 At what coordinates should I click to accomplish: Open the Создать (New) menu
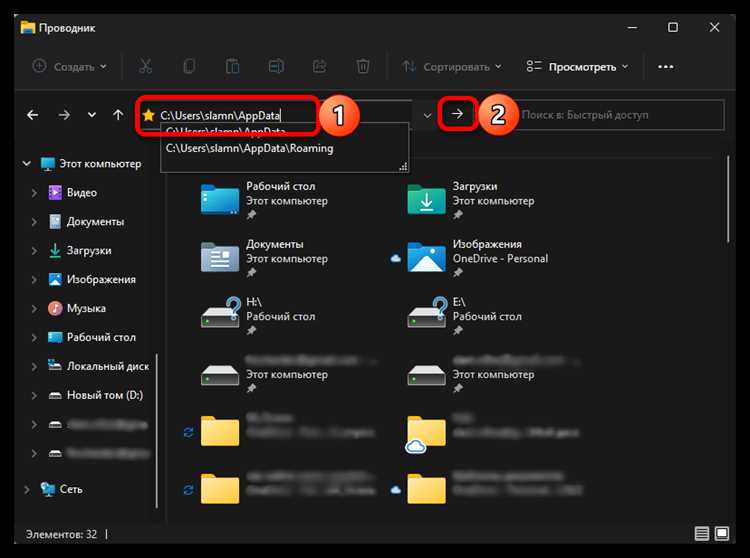69,66
